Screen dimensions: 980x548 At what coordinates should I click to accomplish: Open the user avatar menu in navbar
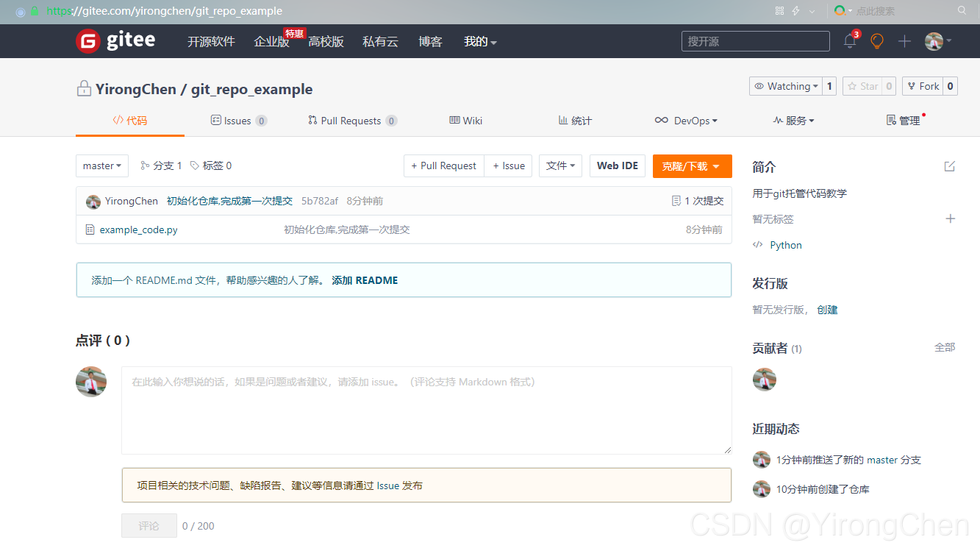[938, 41]
